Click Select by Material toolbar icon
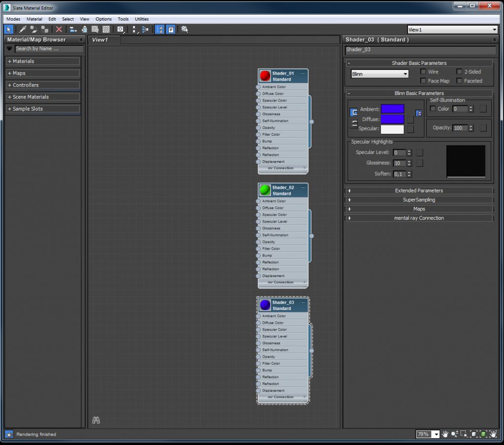Viewport: 504px width, 445px height. coord(185,30)
